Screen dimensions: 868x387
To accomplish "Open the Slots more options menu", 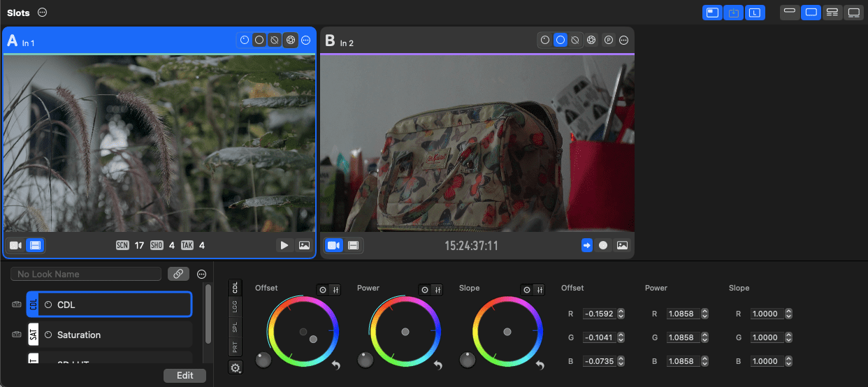I will 43,13.
